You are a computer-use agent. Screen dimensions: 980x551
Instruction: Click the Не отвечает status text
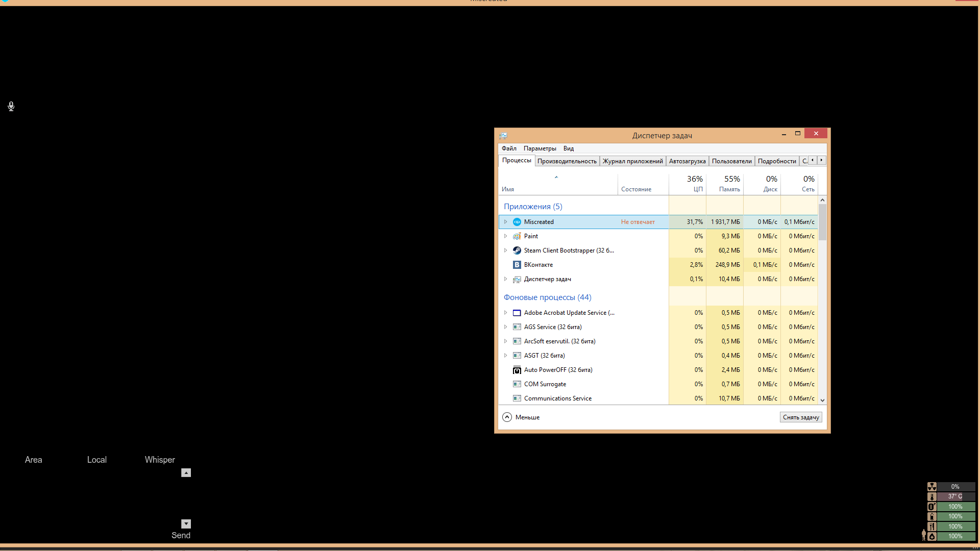pyautogui.click(x=638, y=222)
